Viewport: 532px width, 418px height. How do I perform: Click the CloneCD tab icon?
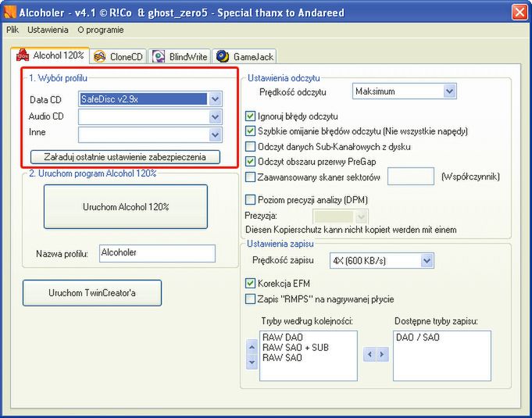pyautogui.click(x=99, y=56)
